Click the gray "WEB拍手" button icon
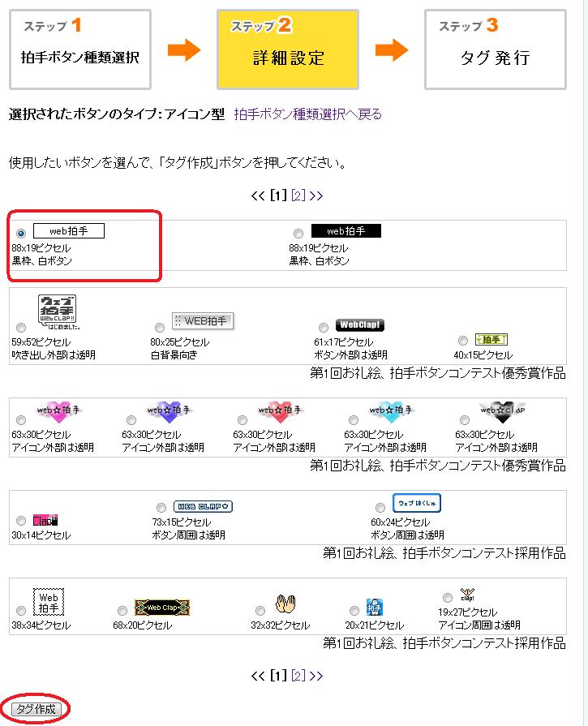This screenshot has width=588, height=726. (x=202, y=320)
